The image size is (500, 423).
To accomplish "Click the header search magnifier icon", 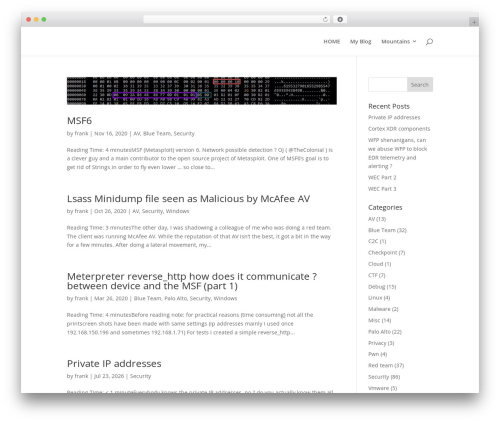I will 429,42.
